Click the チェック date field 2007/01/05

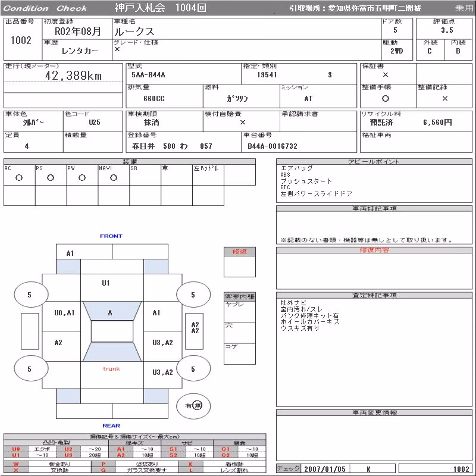tap(325, 469)
